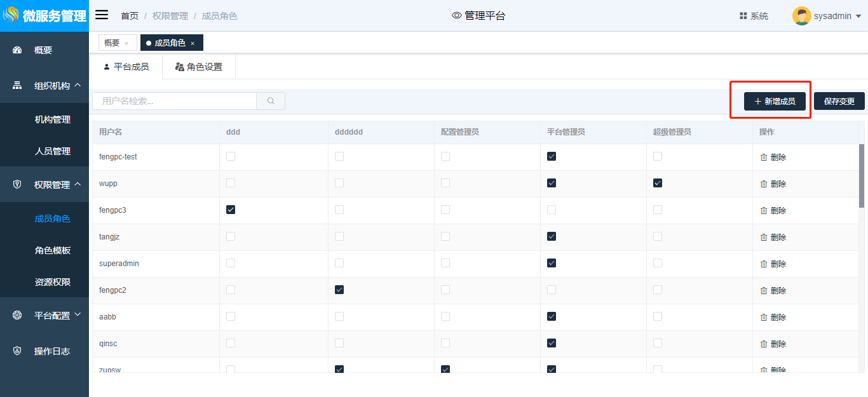This screenshot has height=397, width=868.
Task: Click the search magnifier icon button
Action: tap(271, 101)
